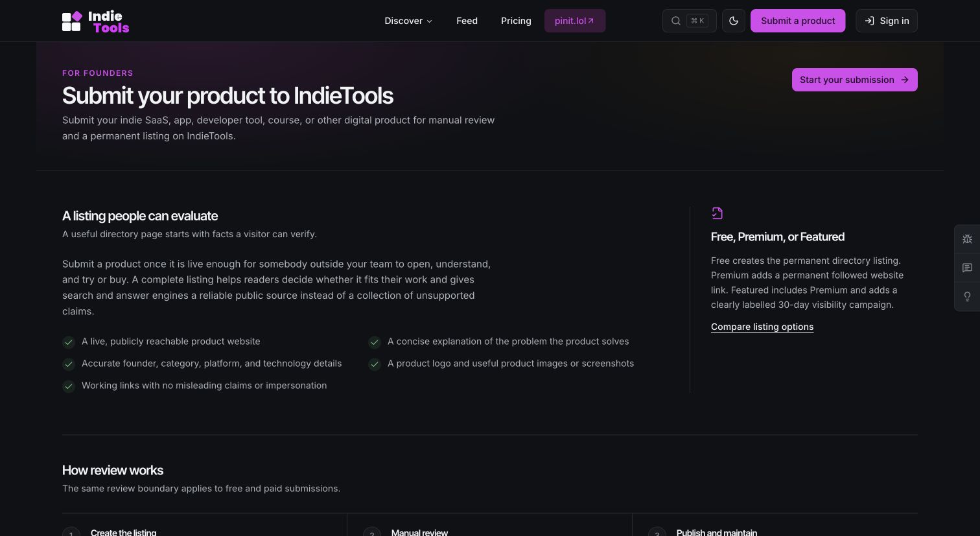
Task: Open the Feed page
Action: 467,21
